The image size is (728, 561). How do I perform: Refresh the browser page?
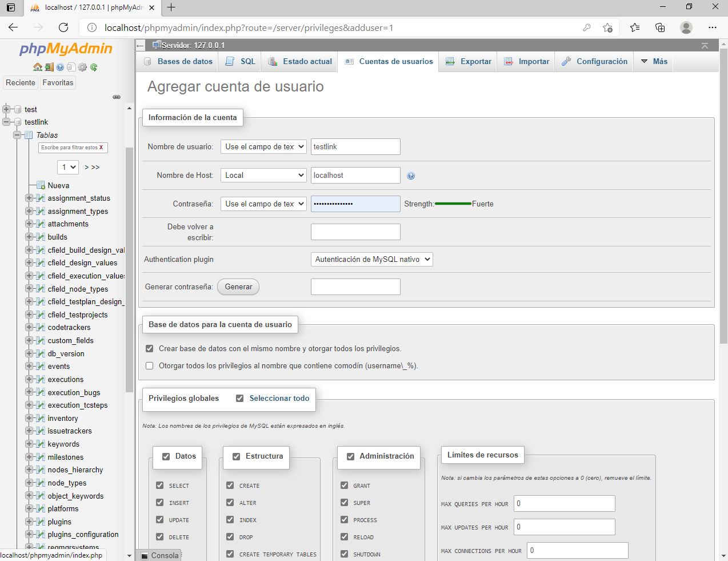coord(63,27)
